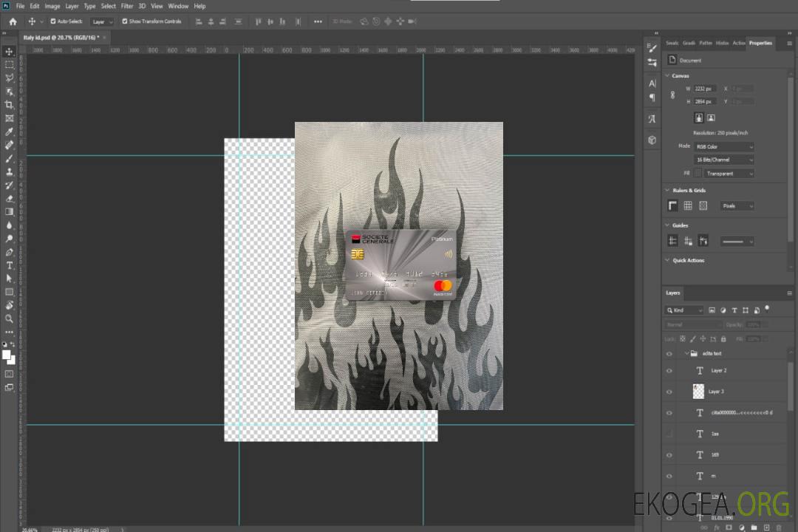This screenshot has width=798, height=532.
Task: Toggle Show Transform Controls checkbox
Action: (125, 21)
